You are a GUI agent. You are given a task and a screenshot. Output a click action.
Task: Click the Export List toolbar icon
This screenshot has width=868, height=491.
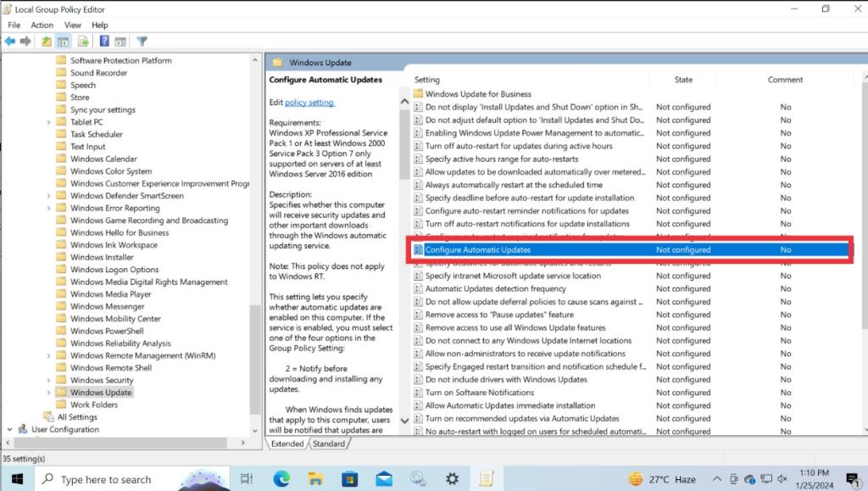[83, 41]
